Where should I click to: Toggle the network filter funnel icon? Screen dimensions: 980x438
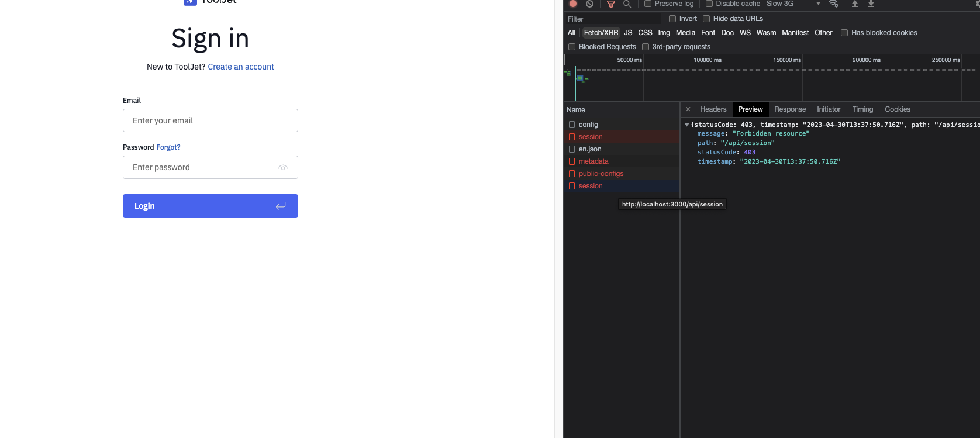pyautogui.click(x=610, y=4)
